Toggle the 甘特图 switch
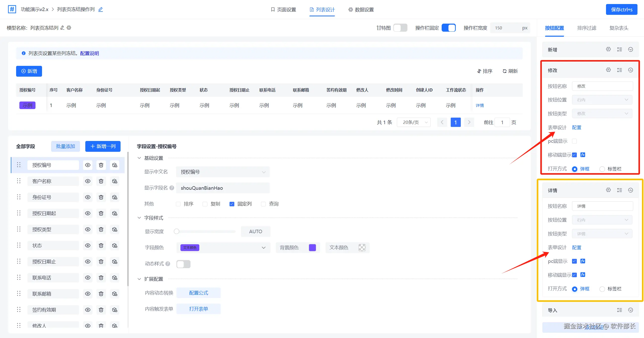The image size is (644, 338). [x=400, y=28]
